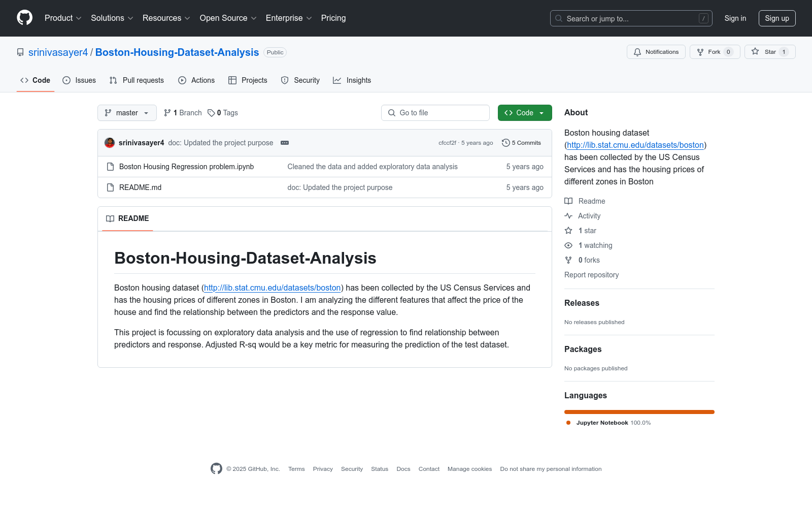Click the bell icon in Notifications
The height and width of the screenshot is (508, 812).
click(637, 52)
